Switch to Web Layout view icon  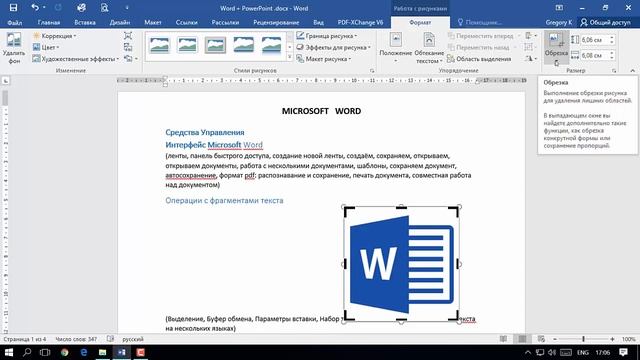pos(541,339)
